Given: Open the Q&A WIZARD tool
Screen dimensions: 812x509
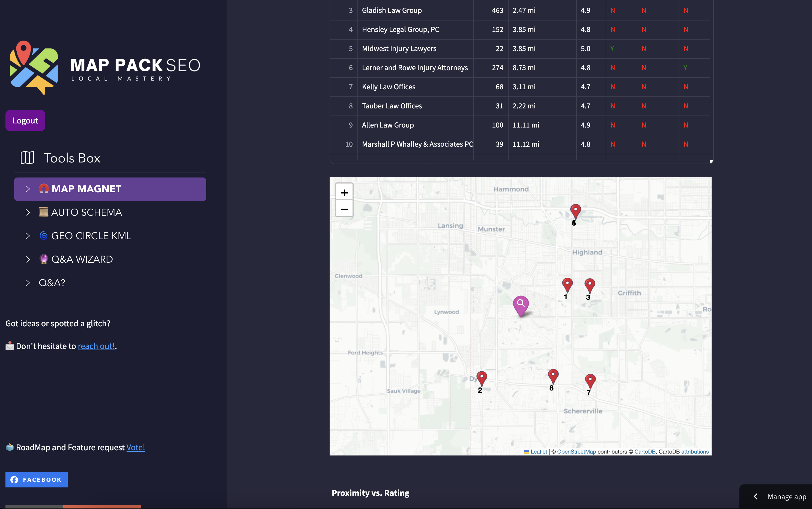Looking at the screenshot, I should [110, 259].
